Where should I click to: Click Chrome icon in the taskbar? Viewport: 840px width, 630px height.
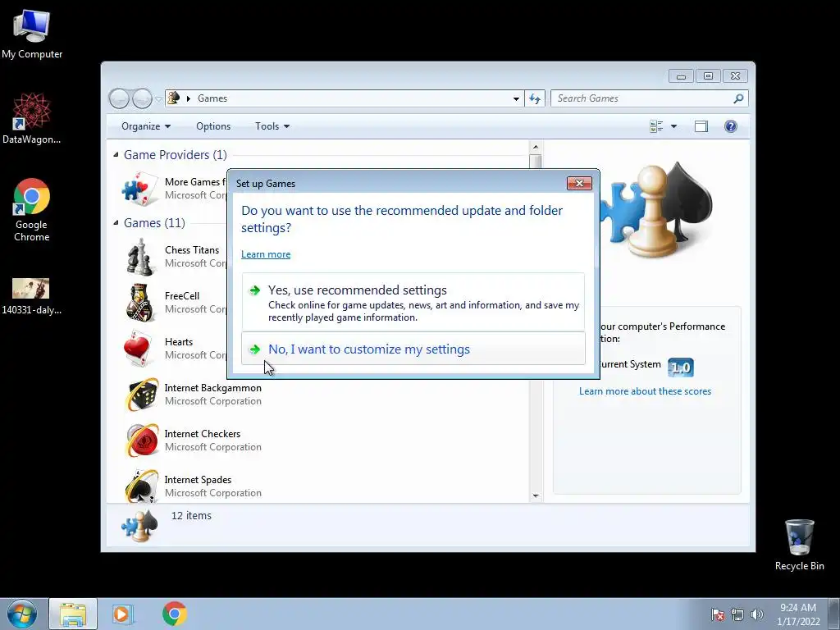pos(174,614)
